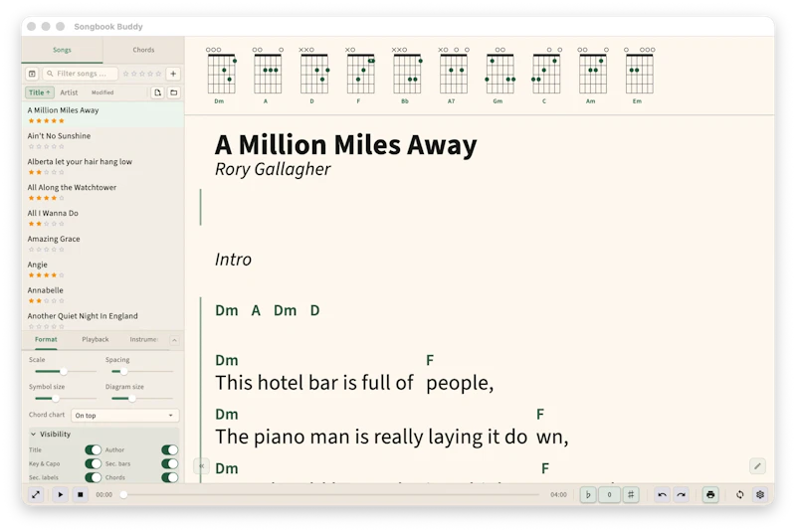Toggle Title visibility switch
796x532 pixels.
point(93,449)
